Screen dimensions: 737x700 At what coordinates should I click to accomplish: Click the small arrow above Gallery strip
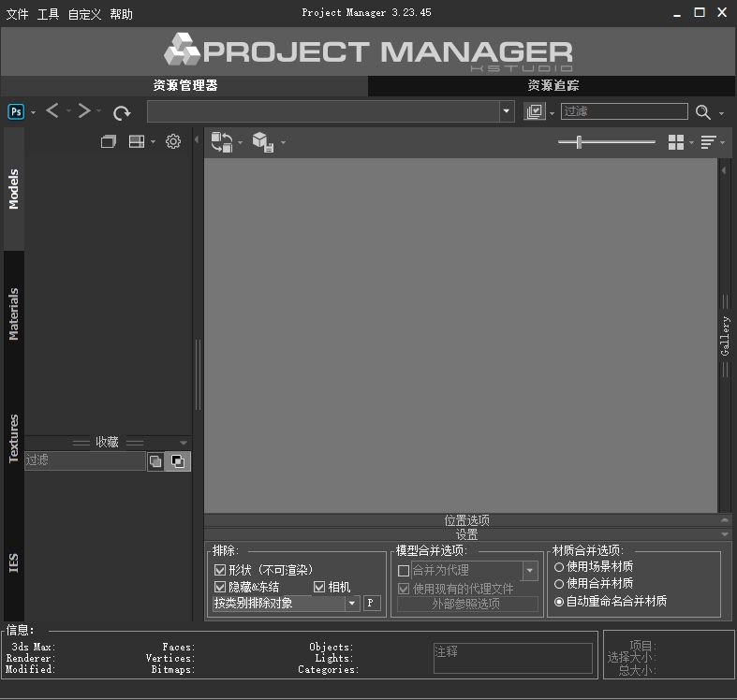tap(724, 170)
